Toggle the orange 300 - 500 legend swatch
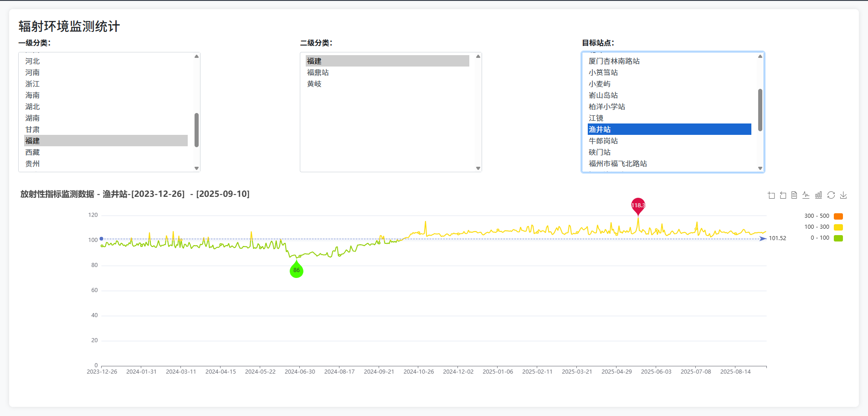The image size is (868, 416). pos(838,216)
